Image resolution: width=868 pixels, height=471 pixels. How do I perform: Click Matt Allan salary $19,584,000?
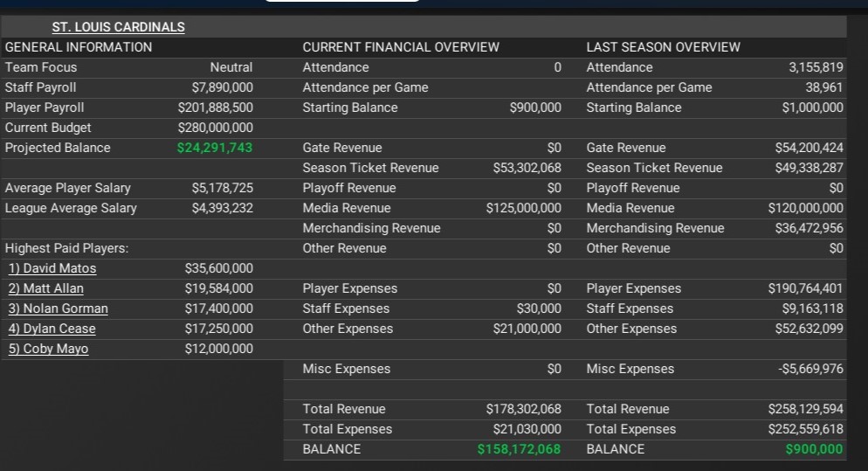(218, 288)
